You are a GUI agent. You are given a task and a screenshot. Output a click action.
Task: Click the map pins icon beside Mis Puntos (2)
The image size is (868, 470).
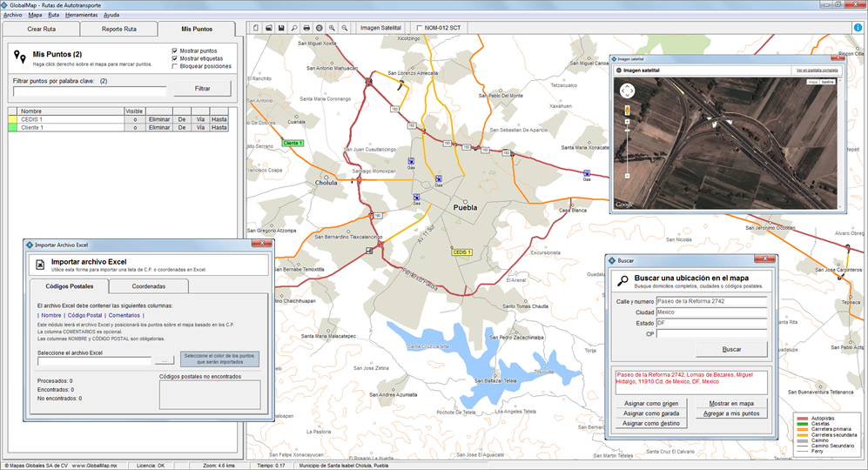point(19,57)
